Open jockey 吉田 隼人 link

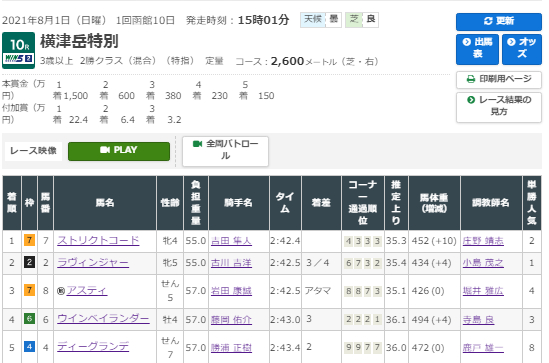231,241
